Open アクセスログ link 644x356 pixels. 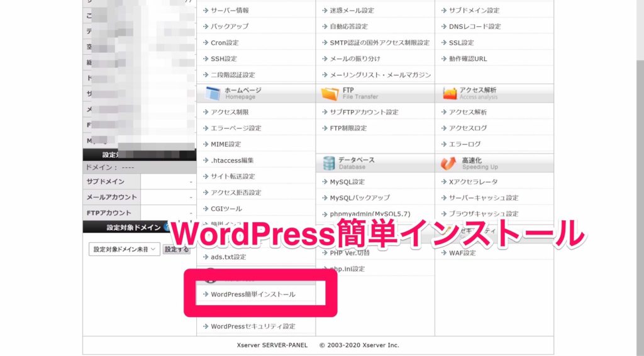click(x=468, y=128)
